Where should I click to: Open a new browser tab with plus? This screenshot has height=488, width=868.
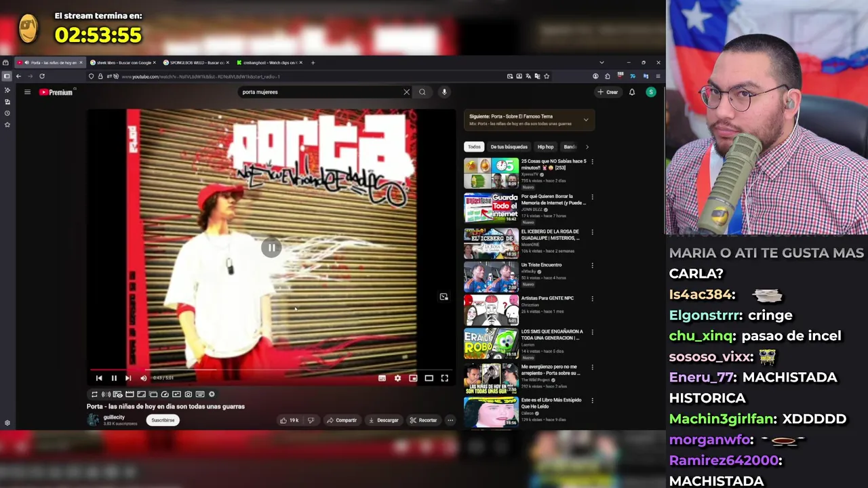pyautogui.click(x=313, y=62)
